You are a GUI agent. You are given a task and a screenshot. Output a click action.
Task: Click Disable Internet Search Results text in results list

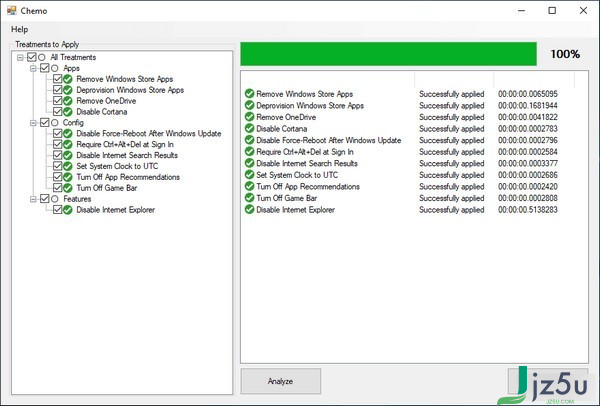(x=307, y=163)
